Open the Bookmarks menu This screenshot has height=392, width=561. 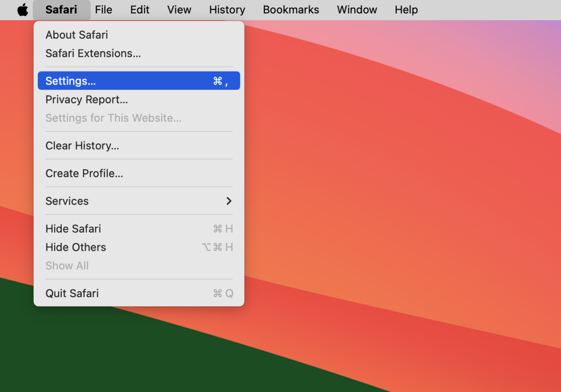[x=291, y=10]
